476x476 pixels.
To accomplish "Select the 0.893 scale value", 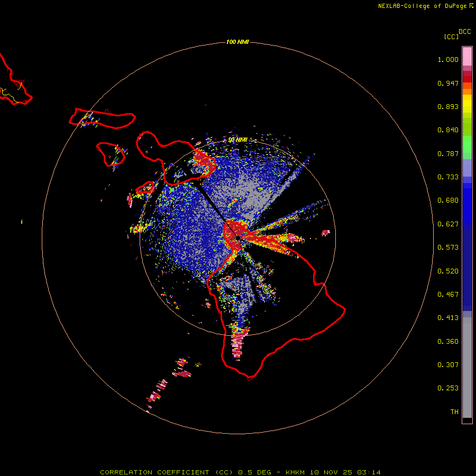I will (448, 106).
